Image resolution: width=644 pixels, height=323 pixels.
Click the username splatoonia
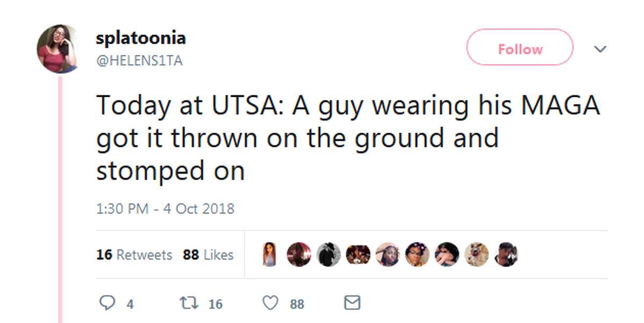140,38
